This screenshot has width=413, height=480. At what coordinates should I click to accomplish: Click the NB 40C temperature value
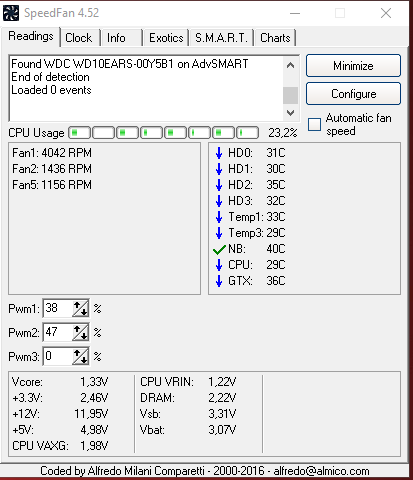click(276, 249)
